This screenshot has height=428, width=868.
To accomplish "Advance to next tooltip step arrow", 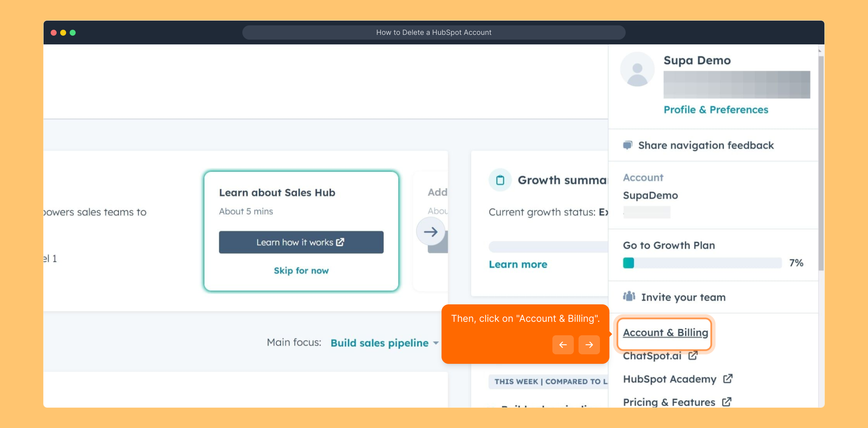I will (589, 345).
